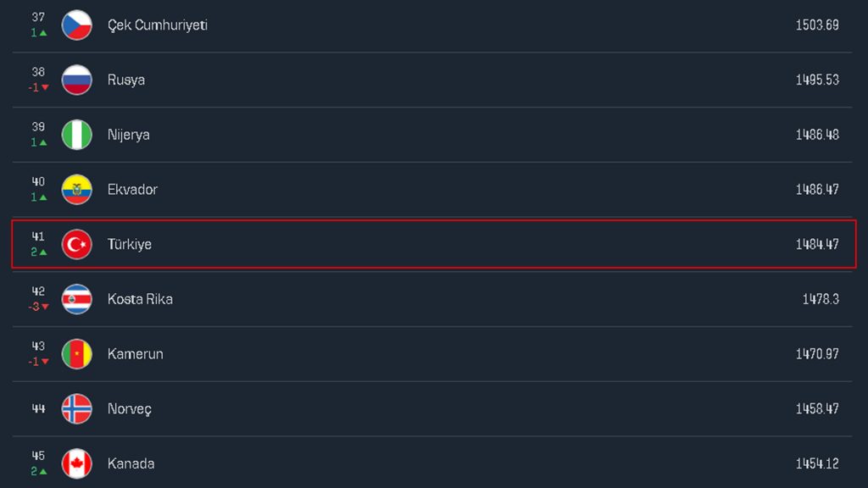This screenshot has width=868, height=488.
Task: Open the Ekvador team link
Action: coord(132,190)
